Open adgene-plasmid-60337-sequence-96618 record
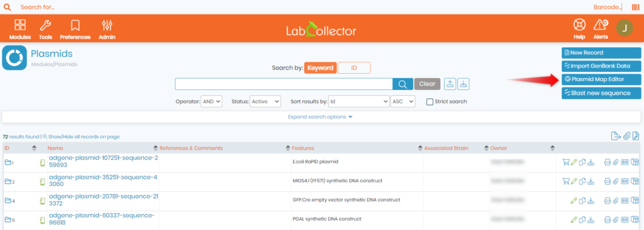 tap(101, 219)
